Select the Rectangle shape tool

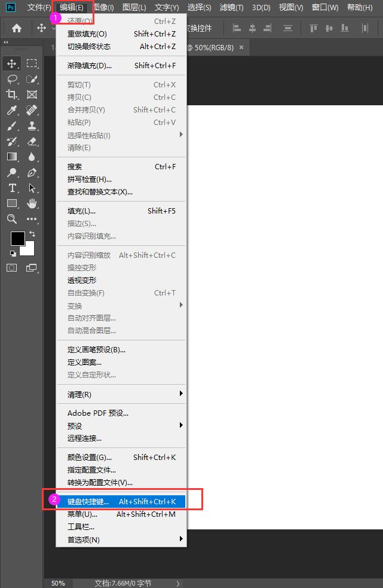click(11, 203)
